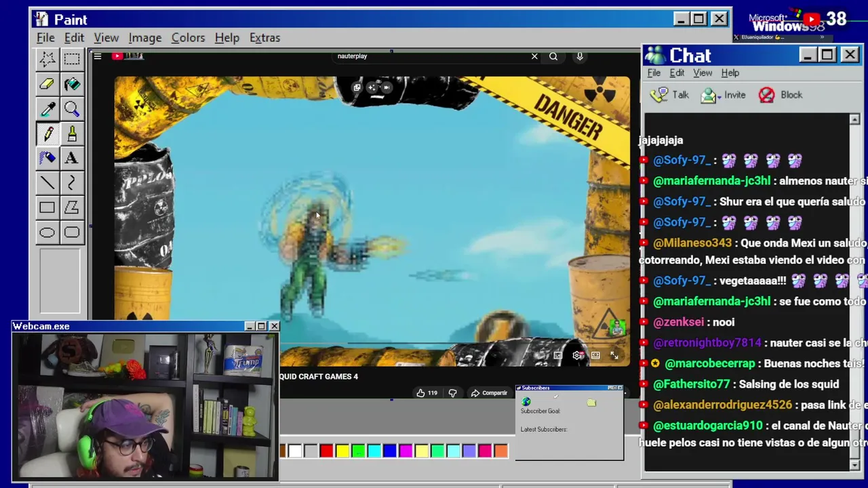Start voice search with the microphone icon

580,56
